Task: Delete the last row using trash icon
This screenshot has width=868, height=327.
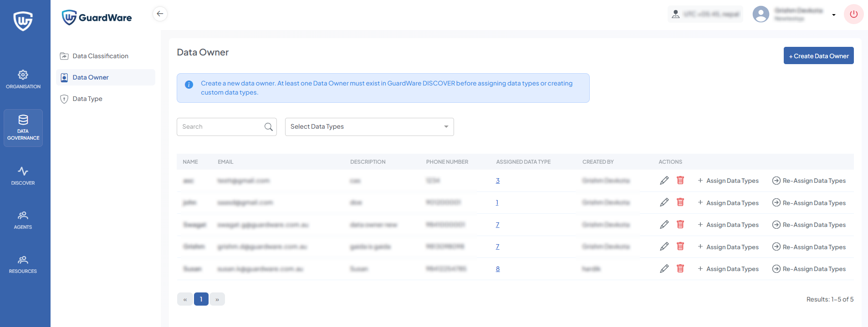Action: pyautogui.click(x=680, y=269)
